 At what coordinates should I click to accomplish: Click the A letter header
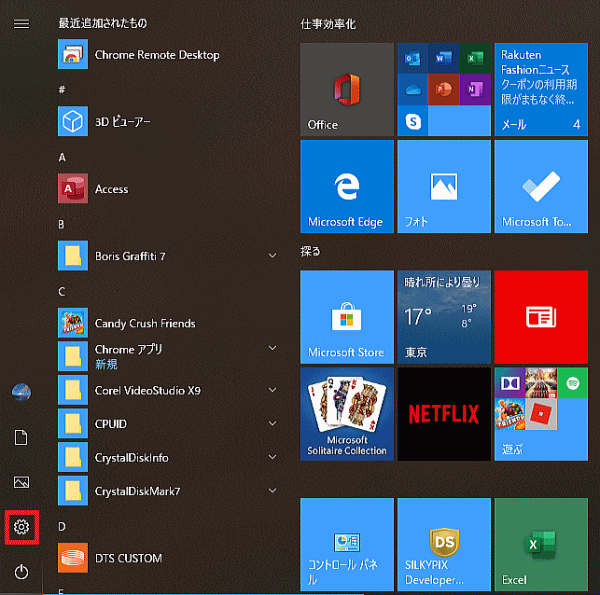pyautogui.click(x=62, y=157)
